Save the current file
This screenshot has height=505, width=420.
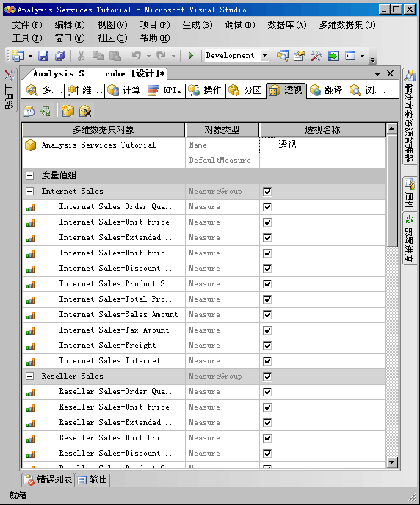click(x=43, y=56)
